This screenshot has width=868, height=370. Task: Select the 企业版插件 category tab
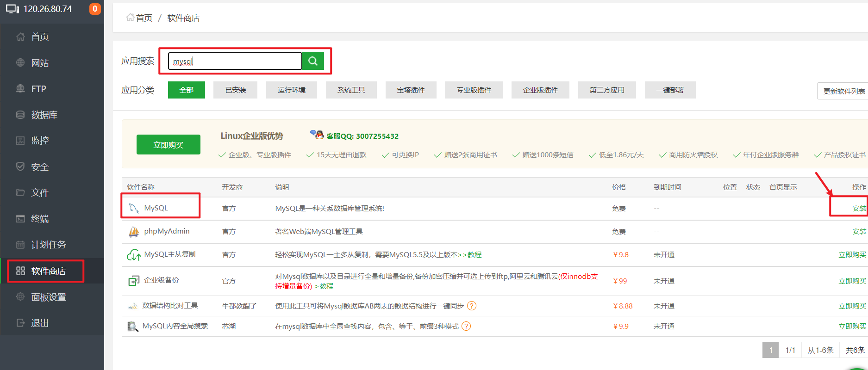tap(541, 90)
